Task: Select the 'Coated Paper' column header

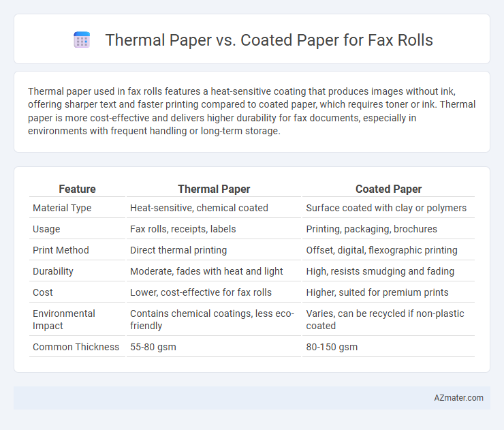Action: coord(388,189)
